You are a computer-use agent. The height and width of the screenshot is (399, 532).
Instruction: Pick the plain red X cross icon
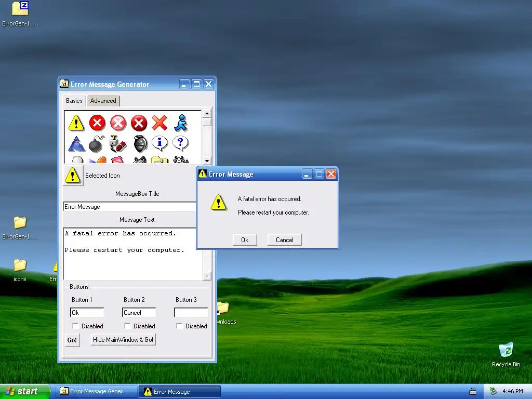point(159,123)
